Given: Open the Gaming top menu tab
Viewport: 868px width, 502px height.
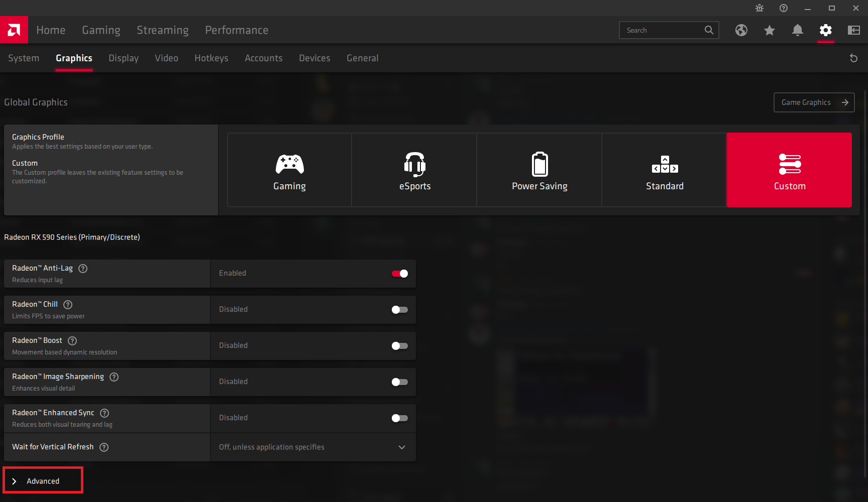Looking at the screenshot, I should [101, 30].
